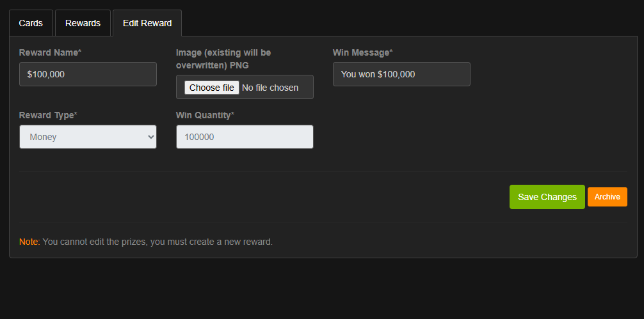
Task: Switch to the Cards tab
Action: click(31, 23)
